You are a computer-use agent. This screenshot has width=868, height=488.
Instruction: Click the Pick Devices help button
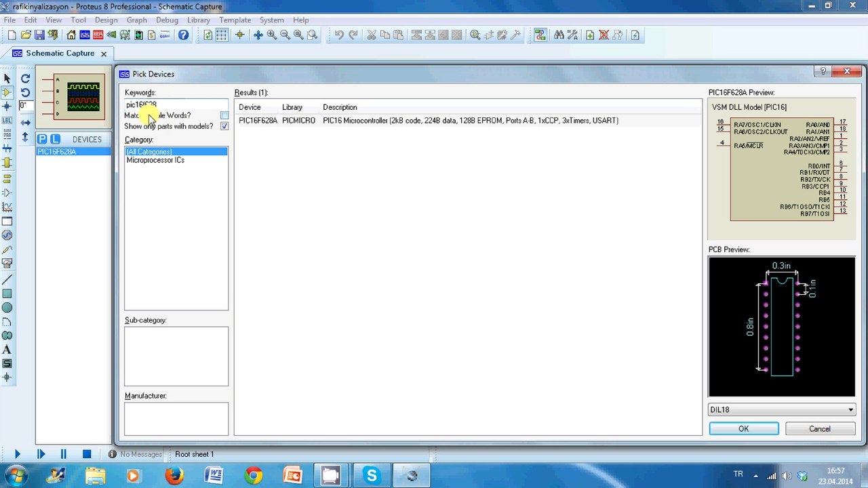(823, 71)
